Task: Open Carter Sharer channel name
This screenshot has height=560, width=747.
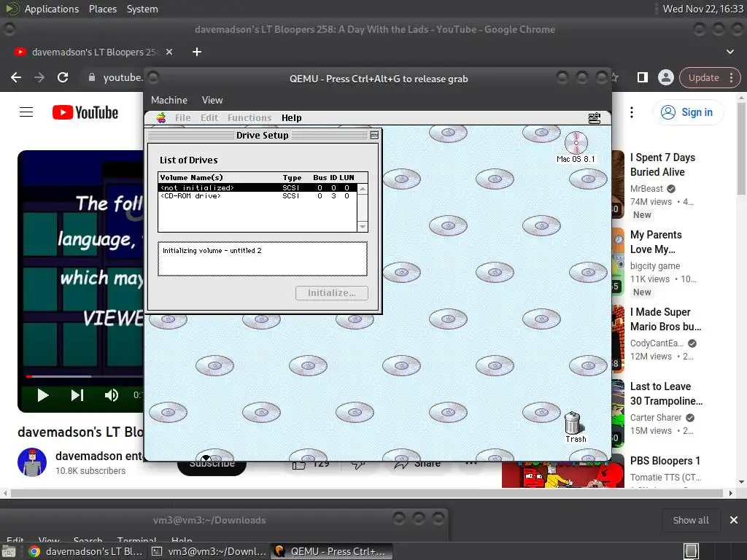Action: click(x=656, y=418)
